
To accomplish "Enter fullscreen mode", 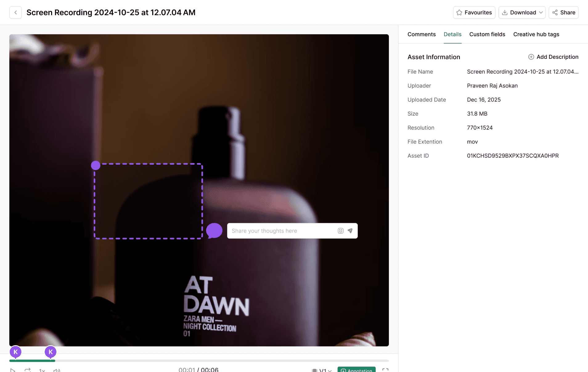I will coord(385,370).
